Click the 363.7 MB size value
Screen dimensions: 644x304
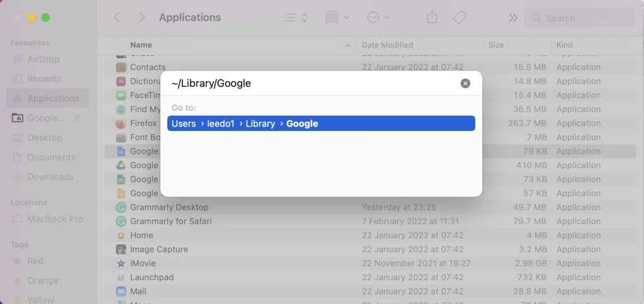528,123
